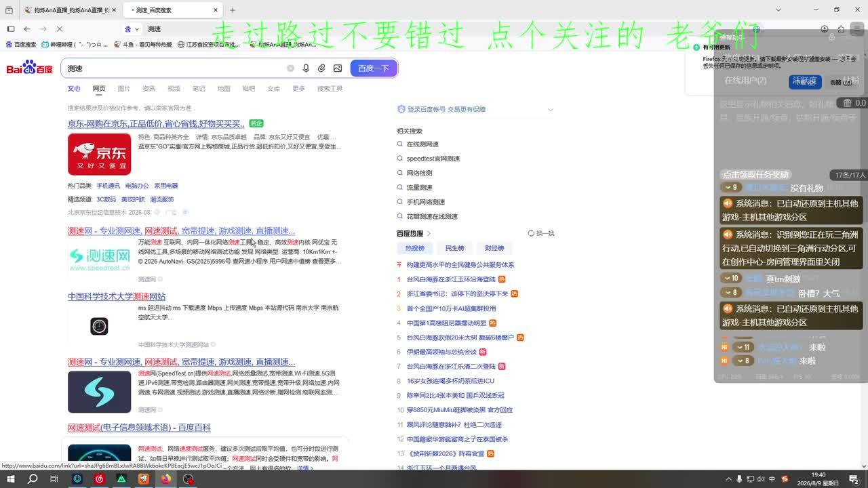Switch to the 文心 search tab
Image resolution: width=868 pixels, height=488 pixels.
pyautogui.click(x=74, y=89)
